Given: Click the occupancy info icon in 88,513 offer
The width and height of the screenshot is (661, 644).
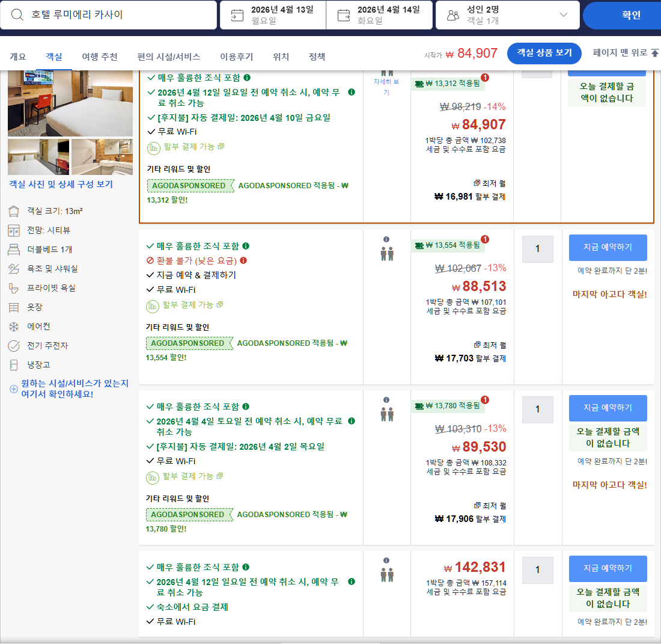Looking at the screenshot, I should 386,239.
